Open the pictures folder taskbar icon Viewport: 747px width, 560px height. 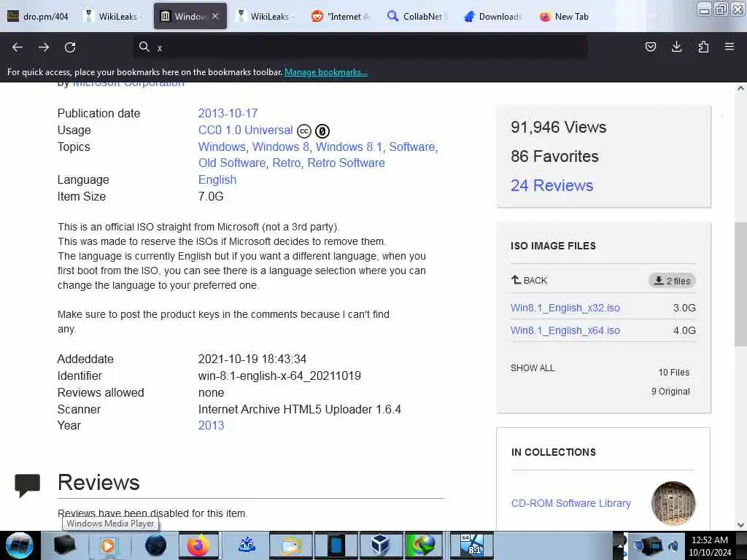[290, 545]
